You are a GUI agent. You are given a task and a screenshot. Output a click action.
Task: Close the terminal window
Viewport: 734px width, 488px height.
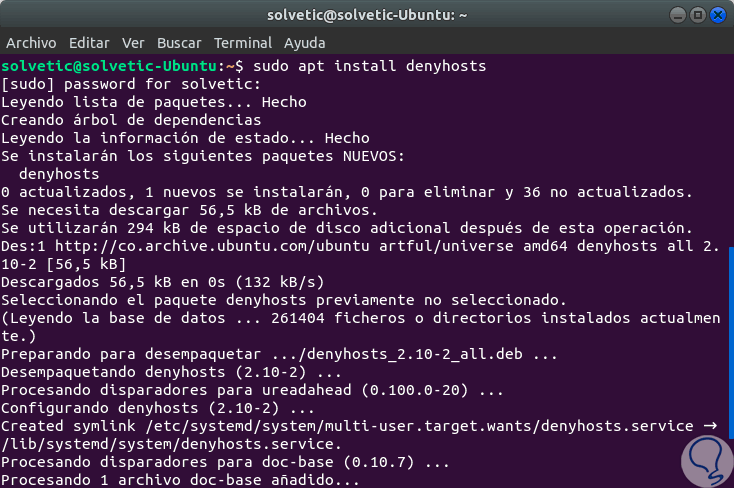coord(718,15)
